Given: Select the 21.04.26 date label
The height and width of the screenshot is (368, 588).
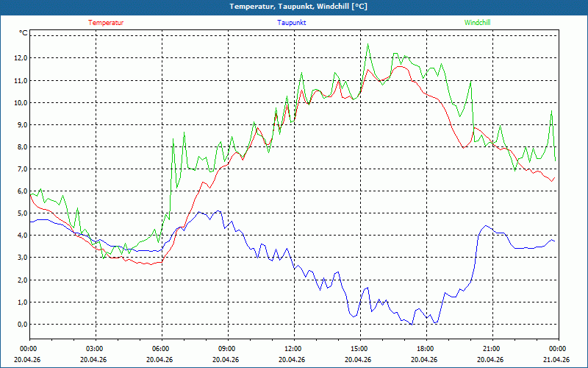Looking at the screenshot, I should [556, 360].
